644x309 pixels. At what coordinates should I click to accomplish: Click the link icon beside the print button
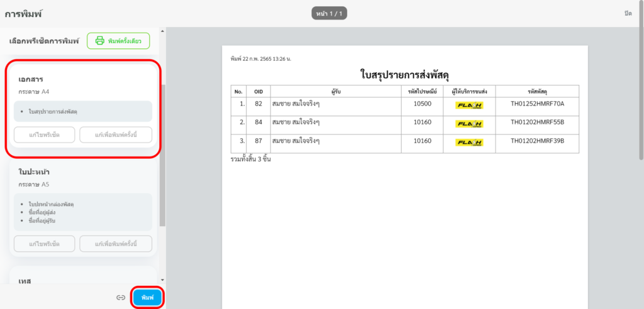click(x=120, y=297)
